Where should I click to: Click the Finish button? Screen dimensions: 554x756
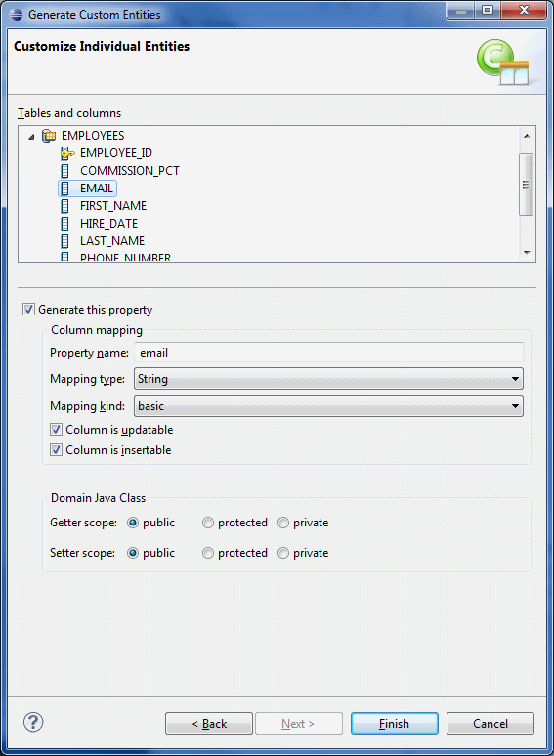[x=395, y=723]
